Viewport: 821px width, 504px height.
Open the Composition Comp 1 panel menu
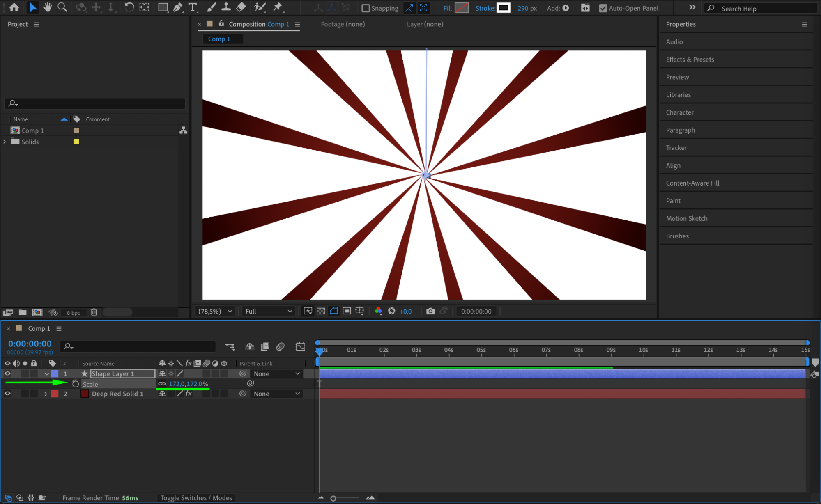[x=297, y=24]
